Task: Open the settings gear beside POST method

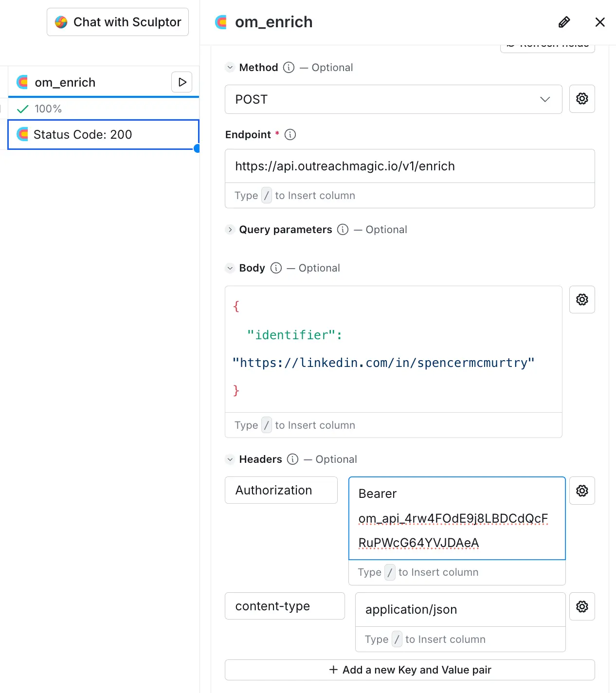Action: point(582,99)
